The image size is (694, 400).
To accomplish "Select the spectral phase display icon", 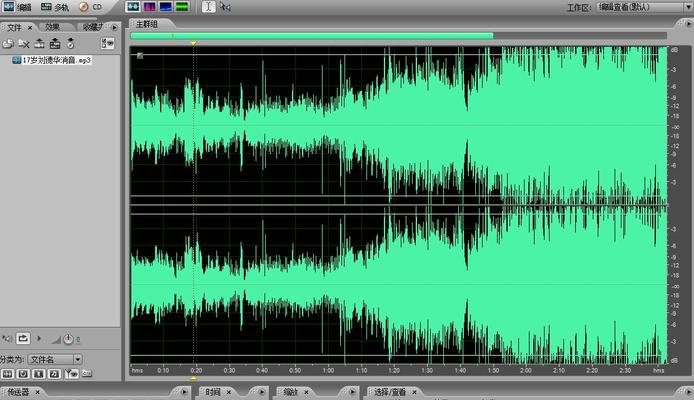I will tap(182, 7).
